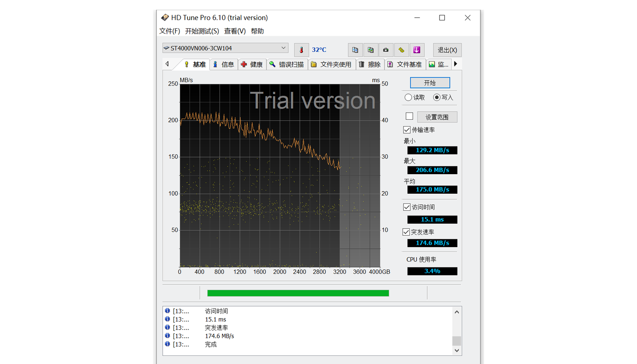
Task: Toggle the checkbox beside 设置范围
Action: [x=409, y=116]
